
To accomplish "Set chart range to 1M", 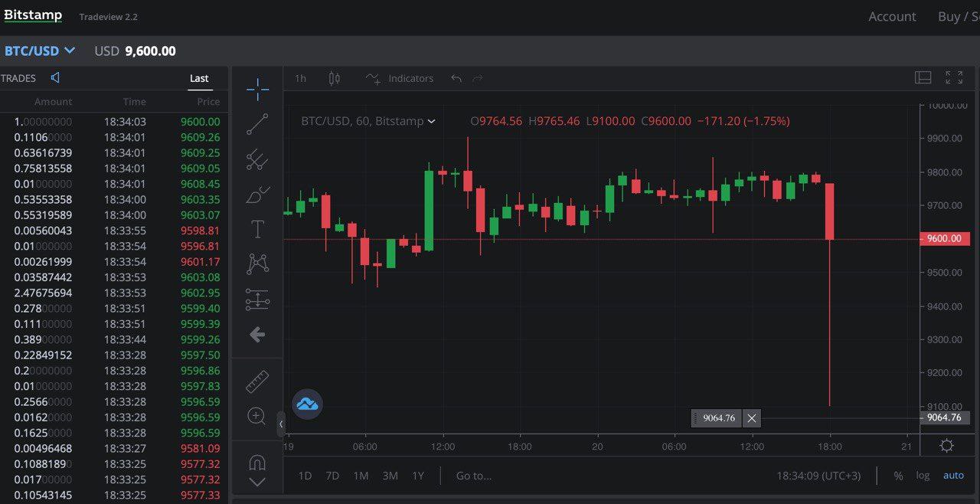I will pyautogui.click(x=361, y=476).
